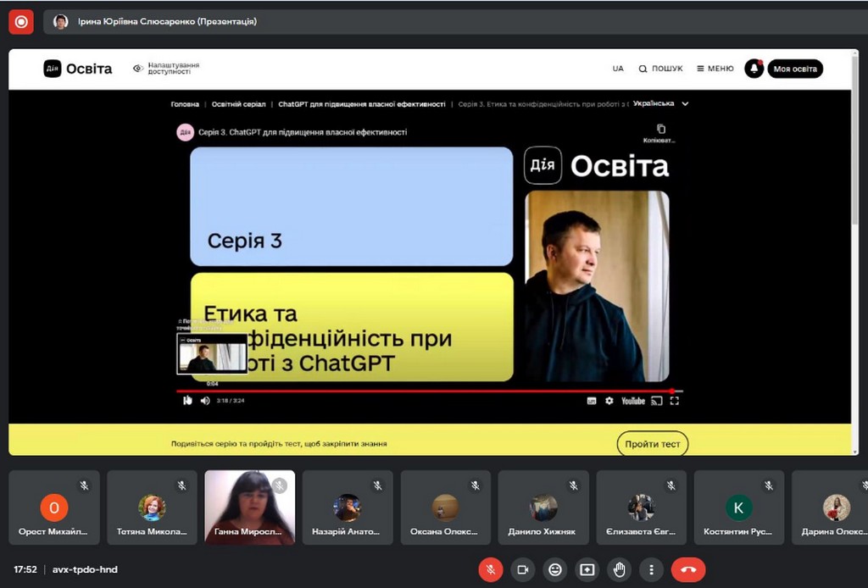Click the Пройти тест button
Viewport: 868px width, 588px height.
pos(652,444)
